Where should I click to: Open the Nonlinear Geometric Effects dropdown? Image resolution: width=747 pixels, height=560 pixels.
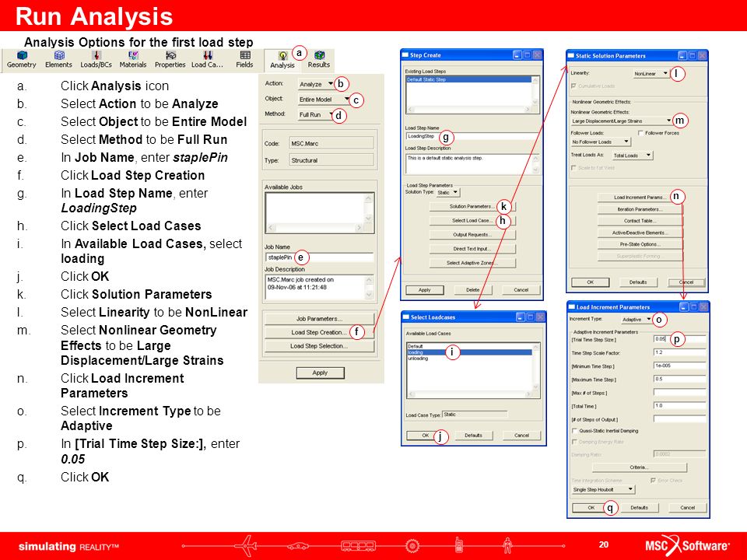click(x=621, y=121)
